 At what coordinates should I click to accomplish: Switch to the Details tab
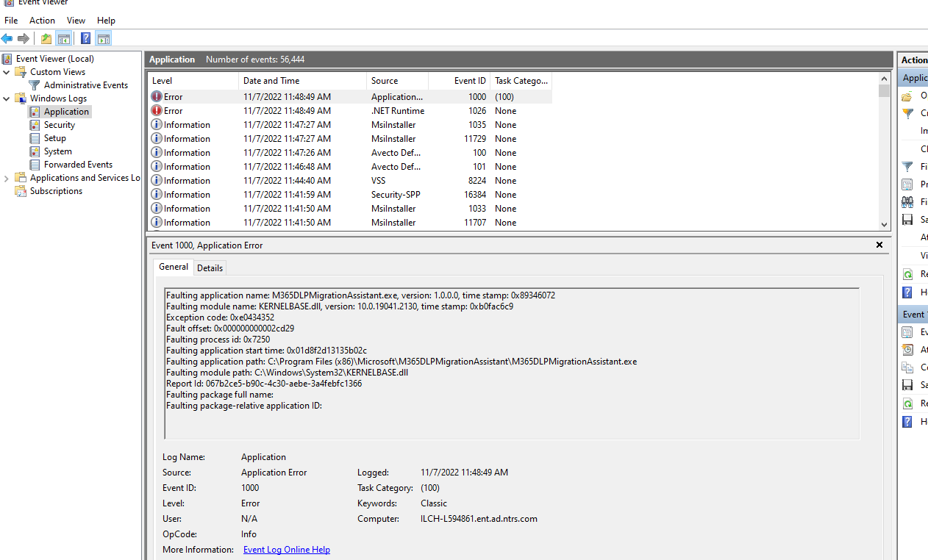[210, 268]
